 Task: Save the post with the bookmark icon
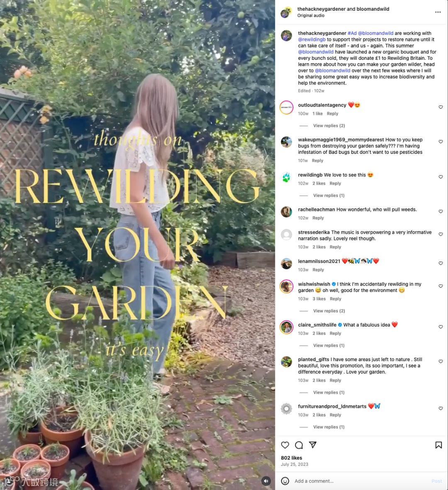pyautogui.click(x=438, y=445)
